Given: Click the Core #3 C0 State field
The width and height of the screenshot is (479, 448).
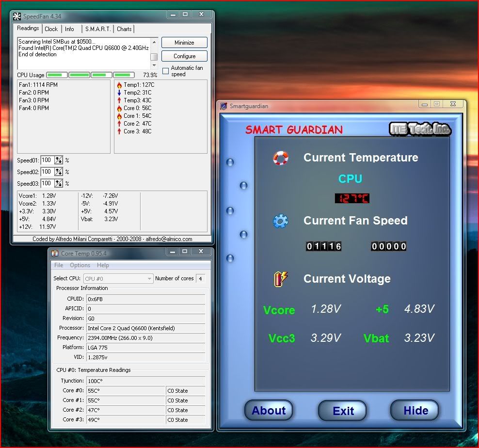Looking at the screenshot, I should [x=185, y=419].
